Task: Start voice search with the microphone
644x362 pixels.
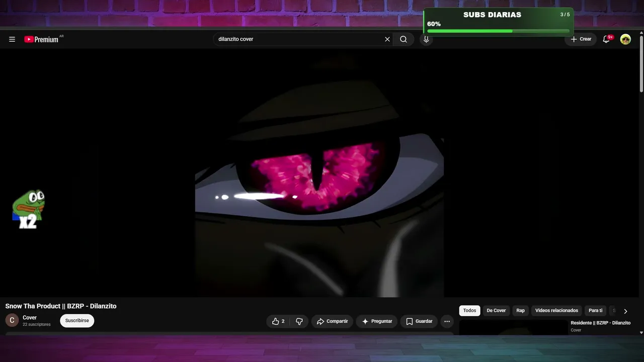Action: [426, 39]
